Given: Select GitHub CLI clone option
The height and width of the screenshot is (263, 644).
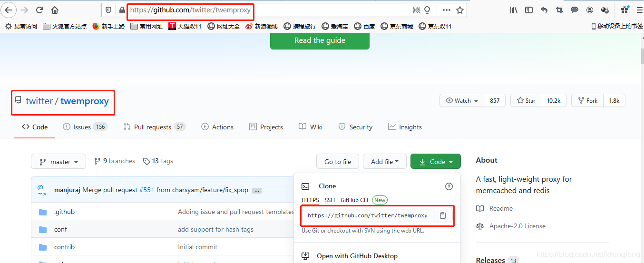Looking at the screenshot, I should tap(354, 200).
